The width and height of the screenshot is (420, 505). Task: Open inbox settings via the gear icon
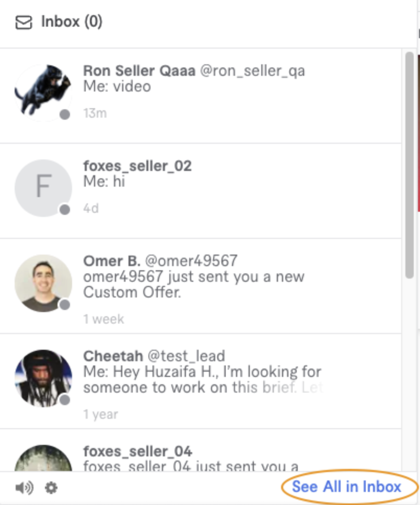click(x=51, y=487)
